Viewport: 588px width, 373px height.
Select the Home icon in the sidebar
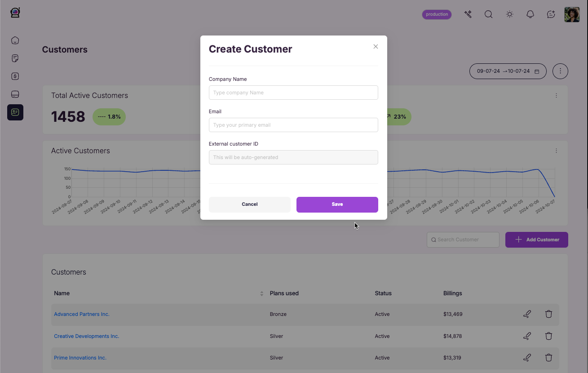[x=15, y=40]
